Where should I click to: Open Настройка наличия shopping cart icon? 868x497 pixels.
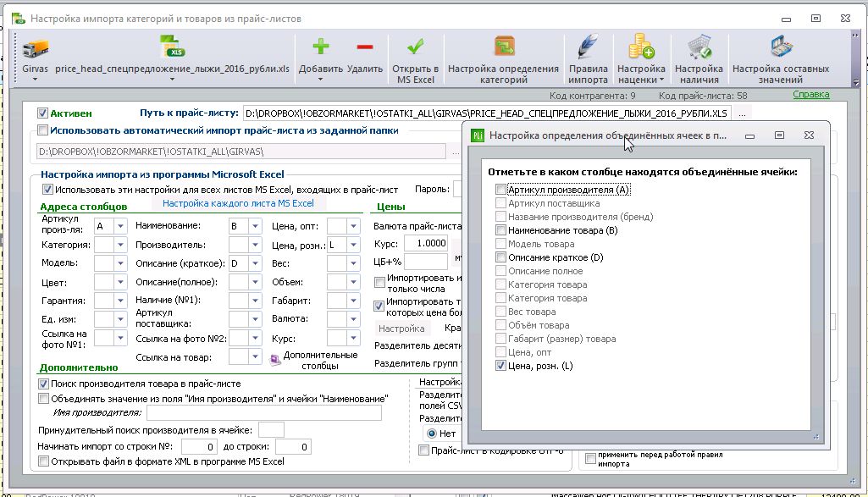pyautogui.click(x=699, y=47)
